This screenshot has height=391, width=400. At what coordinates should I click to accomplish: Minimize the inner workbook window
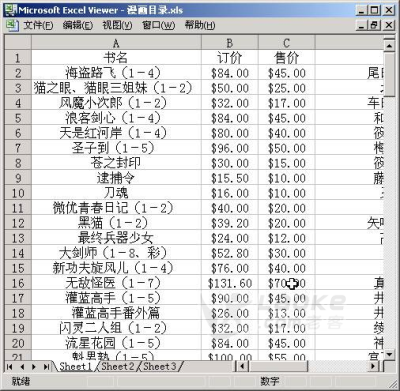click(x=362, y=25)
